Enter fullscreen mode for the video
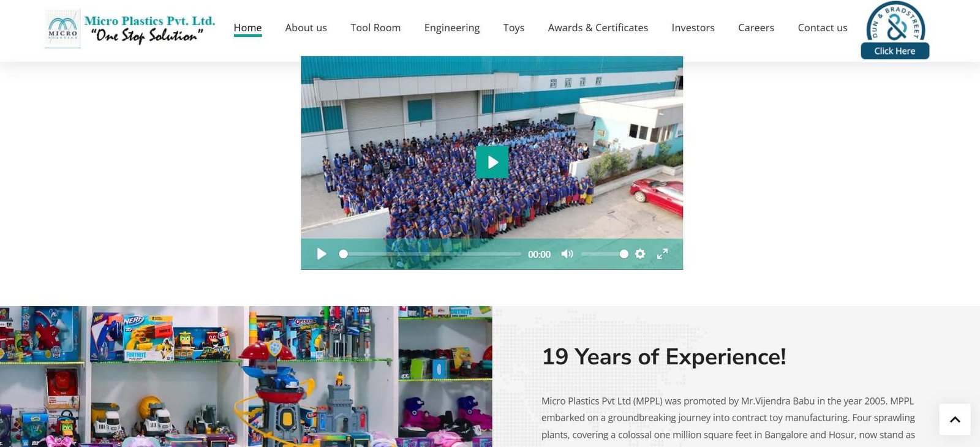The image size is (980, 447). coord(662,254)
